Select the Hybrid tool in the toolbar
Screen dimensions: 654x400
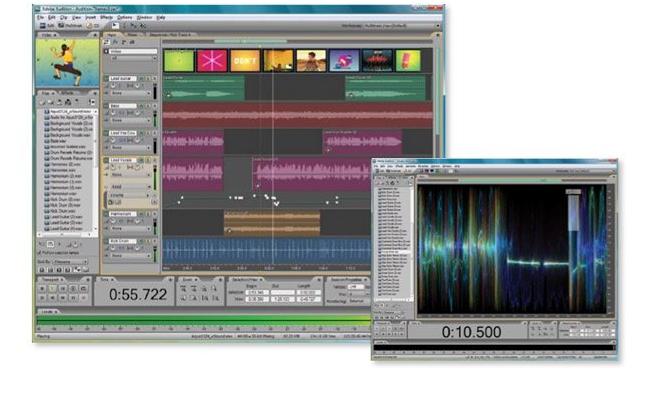pos(116,26)
